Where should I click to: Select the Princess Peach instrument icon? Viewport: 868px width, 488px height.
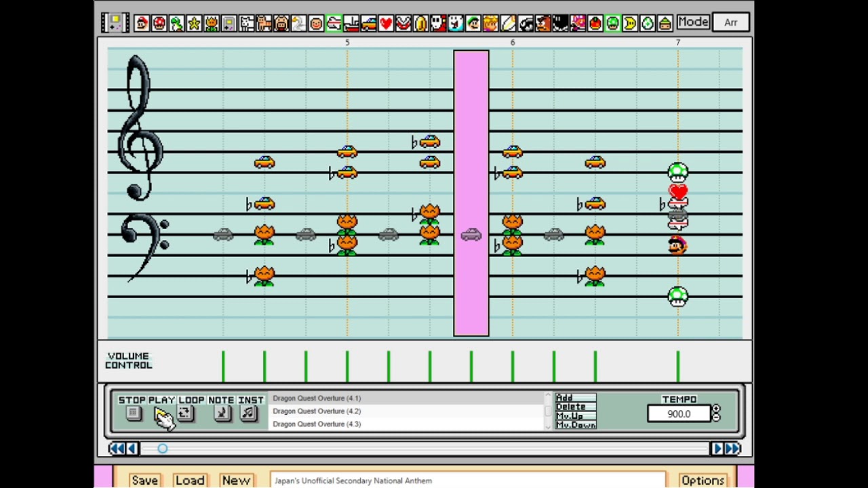pos(490,24)
